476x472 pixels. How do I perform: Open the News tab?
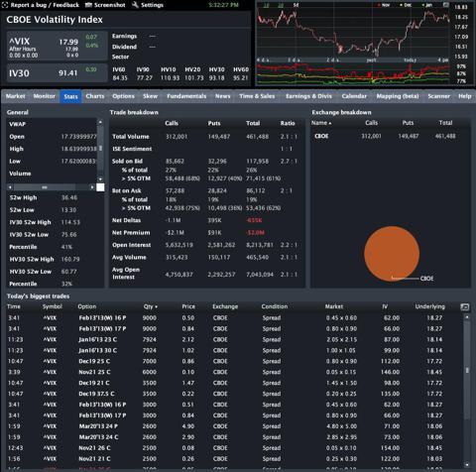pos(222,96)
